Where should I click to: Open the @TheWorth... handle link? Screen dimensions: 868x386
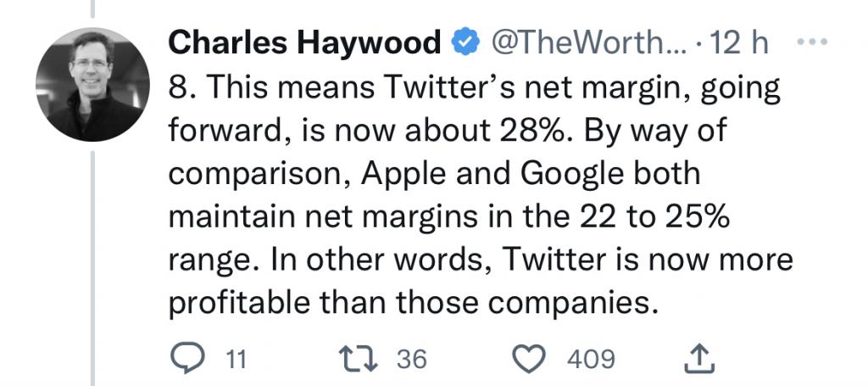pos(576,42)
